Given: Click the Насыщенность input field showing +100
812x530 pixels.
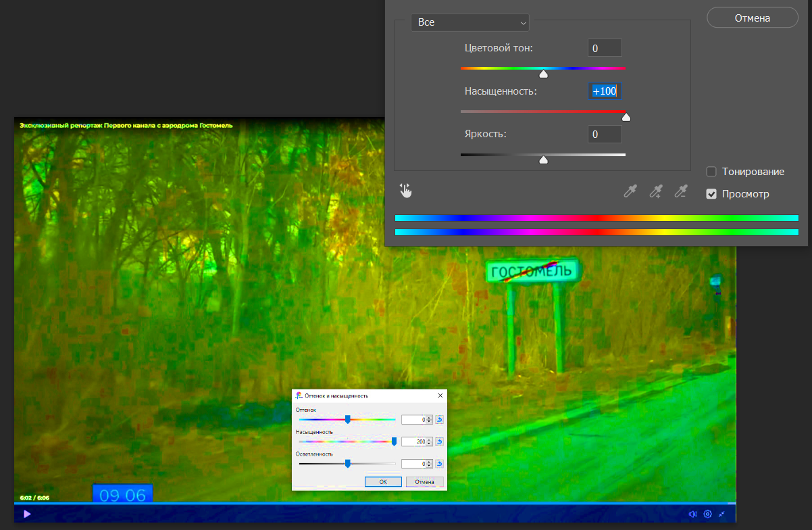Looking at the screenshot, I should coord(605,91).
